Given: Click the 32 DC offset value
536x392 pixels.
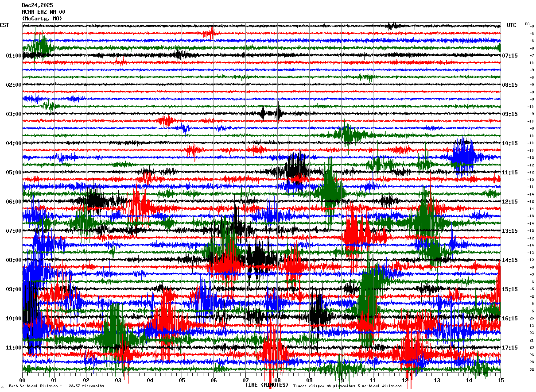Looking at the screenshot, I should pos(532,369).
